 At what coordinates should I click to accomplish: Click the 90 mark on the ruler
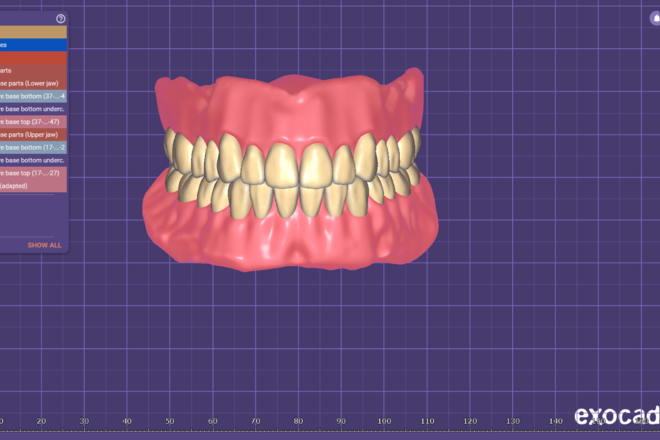coord(341,423)
